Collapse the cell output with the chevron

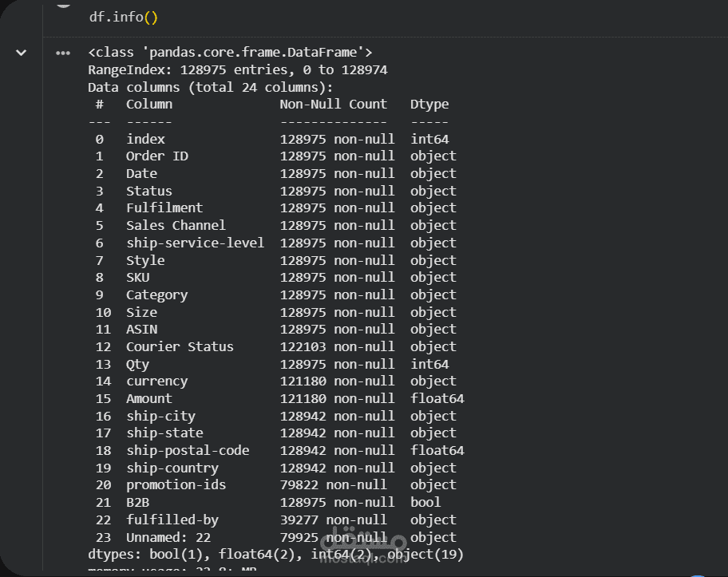coord(22,53)
